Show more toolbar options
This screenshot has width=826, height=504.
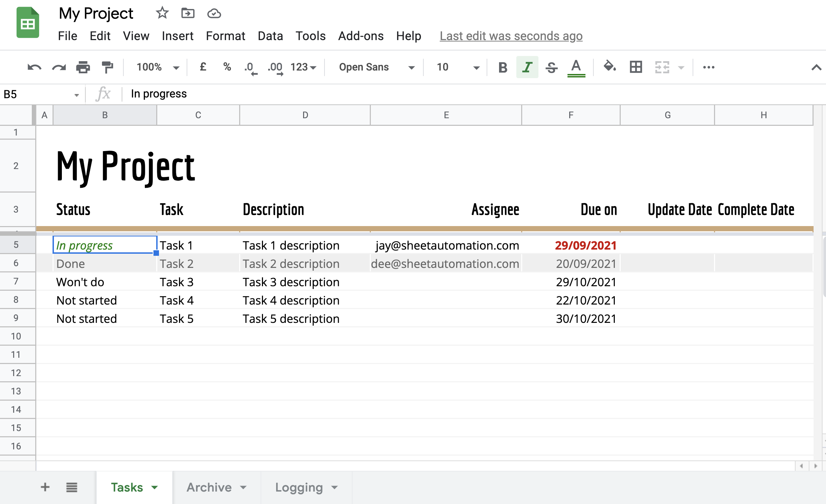pos(708,67)
